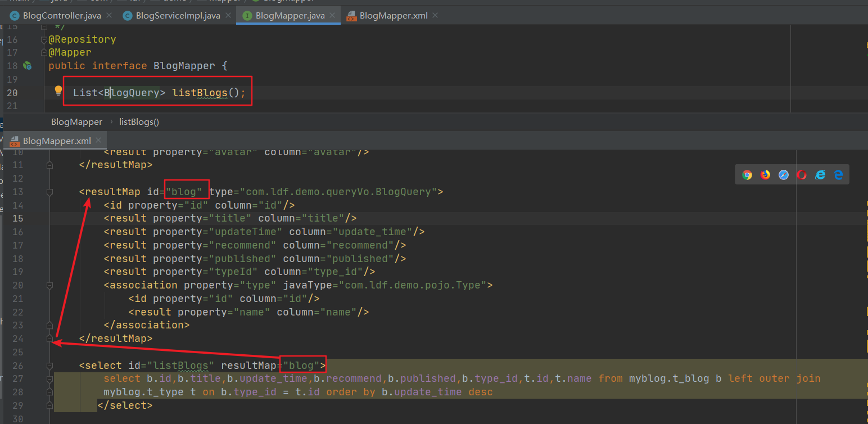Open the page in Safari browser
This screenshot has width=868, height=424.
pos(784,175)
